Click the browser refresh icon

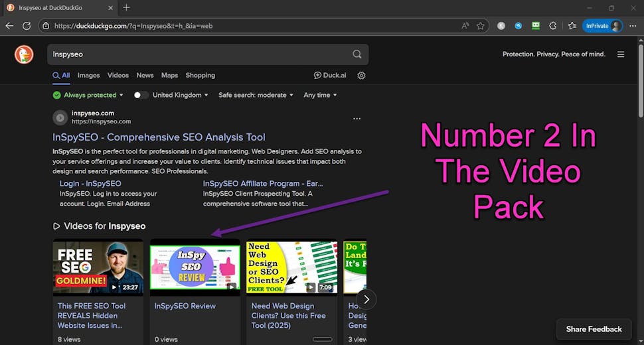(x=27, y=26)
